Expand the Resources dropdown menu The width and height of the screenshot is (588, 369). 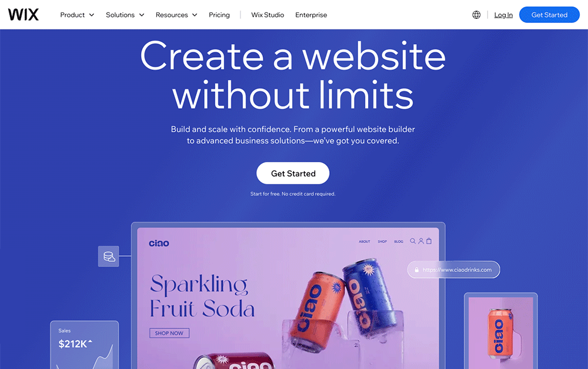point(176,15)
